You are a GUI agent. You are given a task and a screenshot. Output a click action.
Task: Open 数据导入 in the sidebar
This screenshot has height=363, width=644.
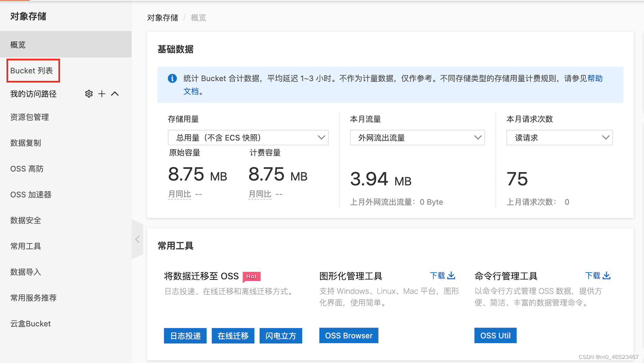click(26, 272)
